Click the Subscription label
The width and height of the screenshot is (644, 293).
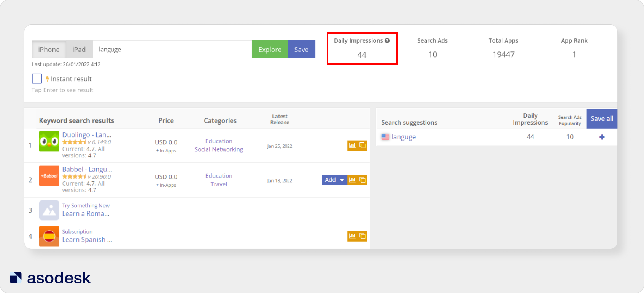(77, 232)
